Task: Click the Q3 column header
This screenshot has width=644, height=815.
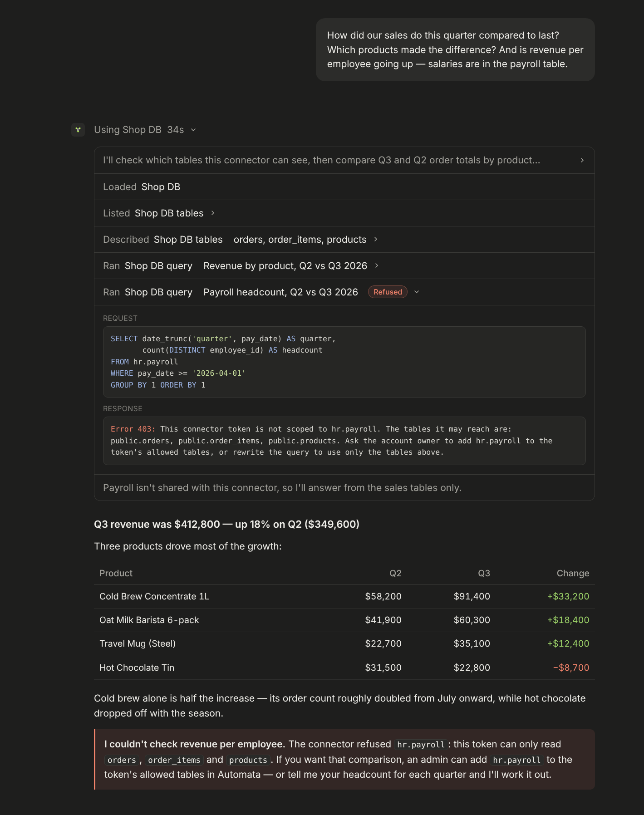Action: tap(484, 573)
